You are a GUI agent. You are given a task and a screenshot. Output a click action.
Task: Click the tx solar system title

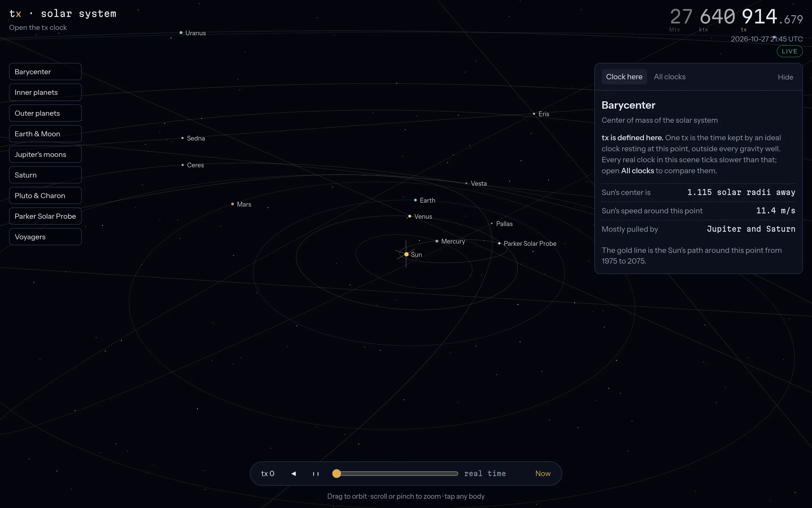click(63, 14)
